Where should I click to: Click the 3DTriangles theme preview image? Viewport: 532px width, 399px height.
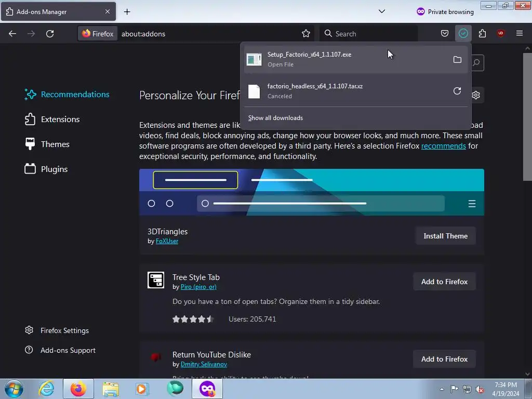pos(312,192)
